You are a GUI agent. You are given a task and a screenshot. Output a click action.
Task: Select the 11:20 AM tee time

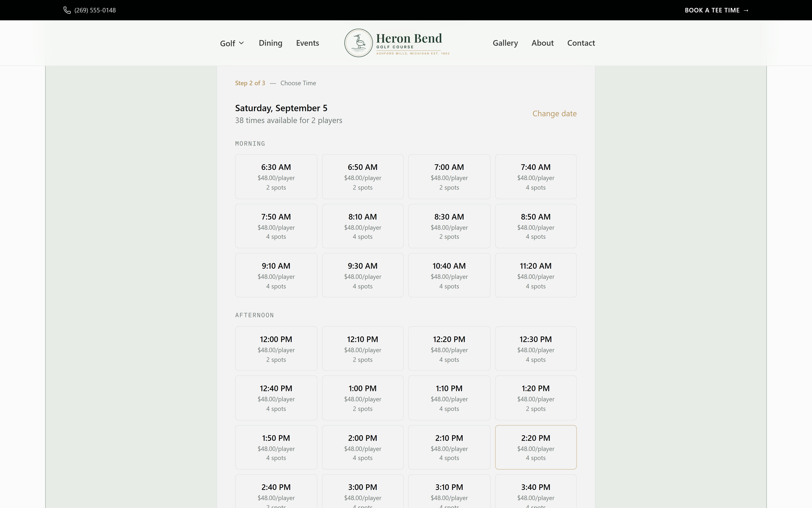tap(536, 275)
